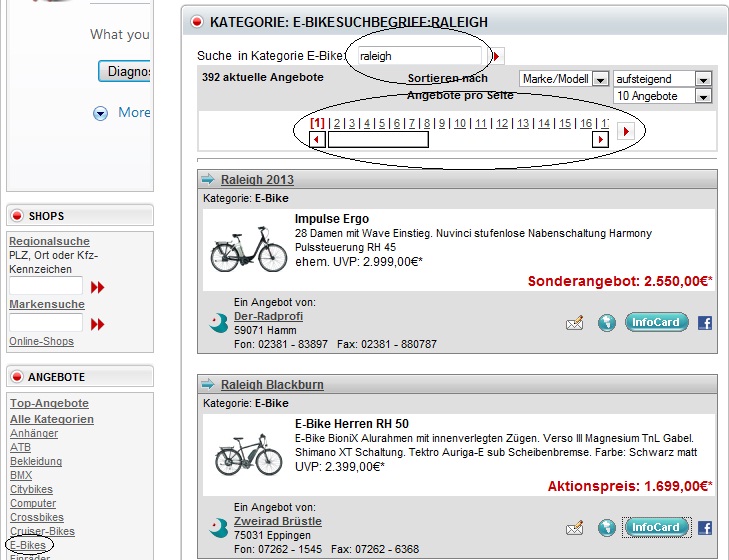Viewport: 729px width, 560px height.
Task: Open the Der-Radprofi dealer link
Action: (268, 316)
